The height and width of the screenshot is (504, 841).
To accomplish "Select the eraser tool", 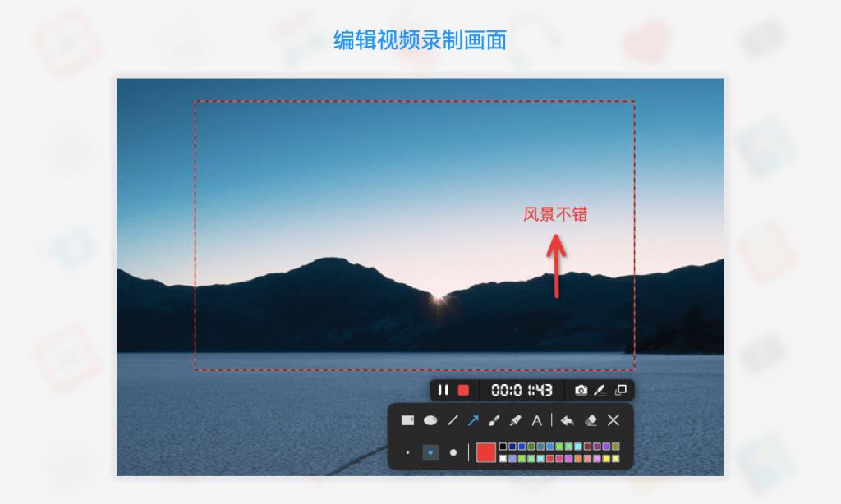I will point(591,420).
